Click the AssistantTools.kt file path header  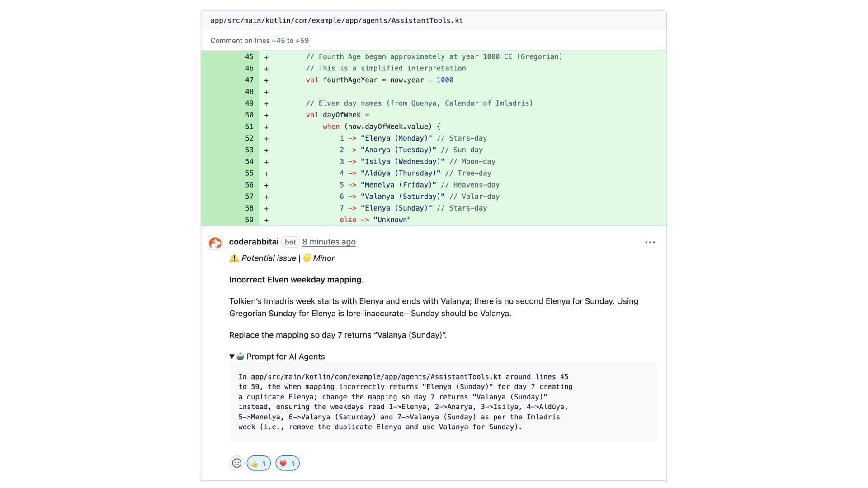click(x=336, y=20)
